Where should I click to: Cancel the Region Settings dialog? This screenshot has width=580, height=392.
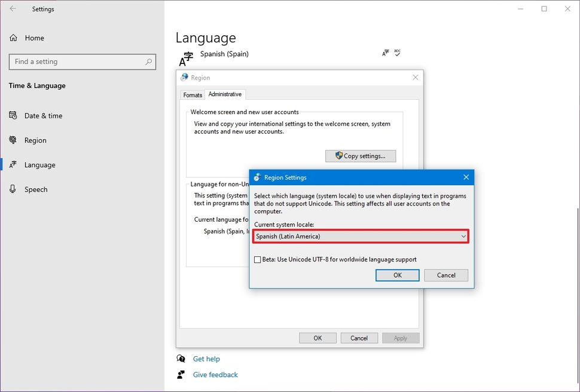[446, 275]
